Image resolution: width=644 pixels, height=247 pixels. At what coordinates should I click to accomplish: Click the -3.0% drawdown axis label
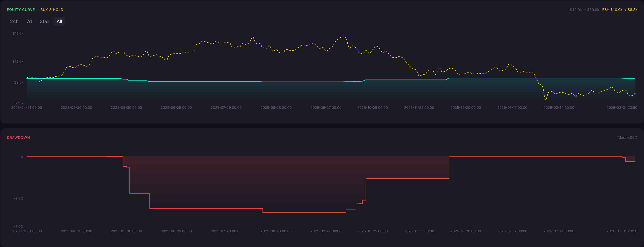click(19, 199)
